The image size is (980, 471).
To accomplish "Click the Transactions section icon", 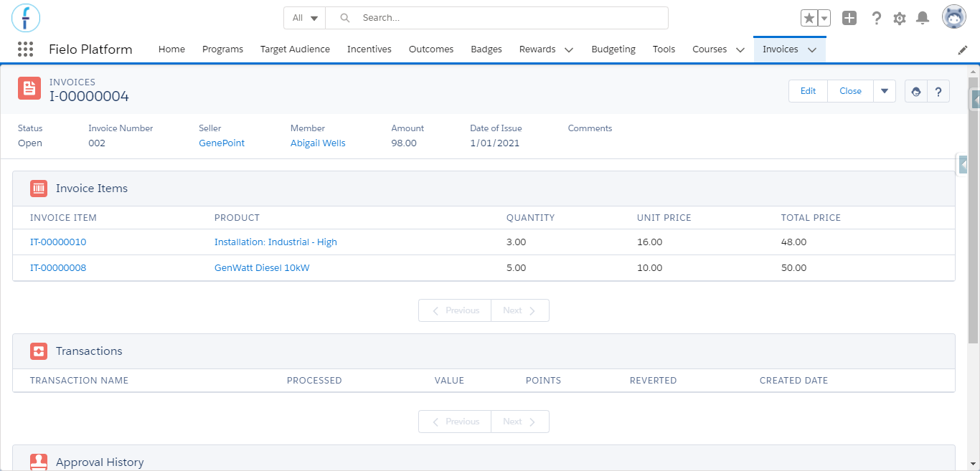I will point(39,351).
